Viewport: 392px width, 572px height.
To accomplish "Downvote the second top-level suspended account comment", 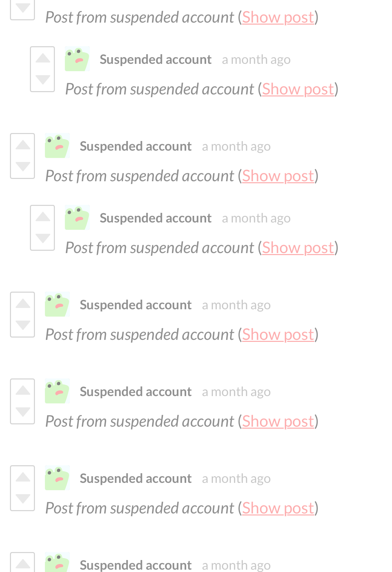I will click(x=23, y=167).
